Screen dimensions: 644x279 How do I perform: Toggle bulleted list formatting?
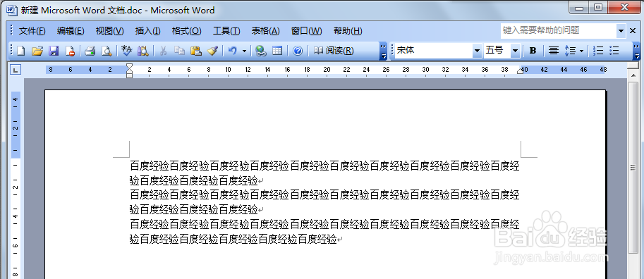coord(614,51)
